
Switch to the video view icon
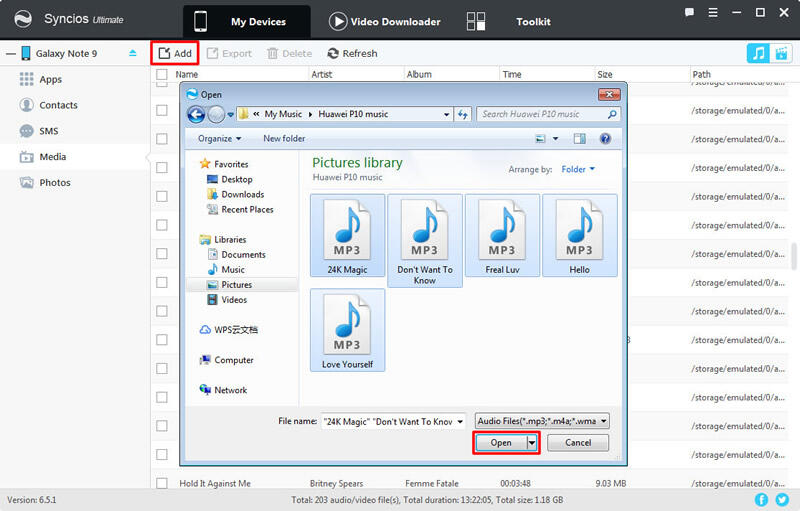click(x=781, y=54)
